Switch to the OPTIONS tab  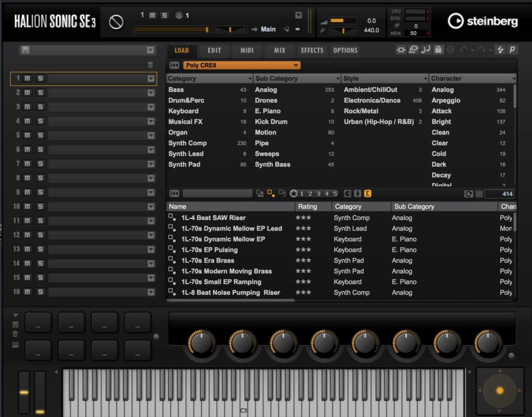coord(345,50)
